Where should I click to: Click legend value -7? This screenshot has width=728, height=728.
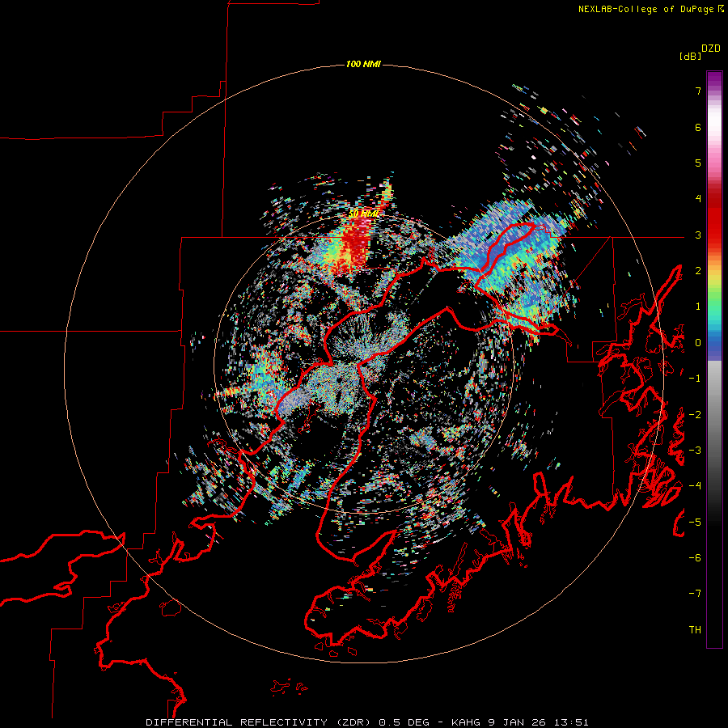tap(695, 594)
